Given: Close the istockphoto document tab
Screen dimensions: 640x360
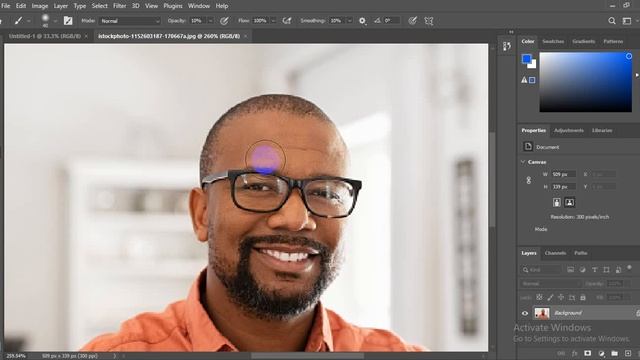Looking at the screenshot, I should (245, 36).
